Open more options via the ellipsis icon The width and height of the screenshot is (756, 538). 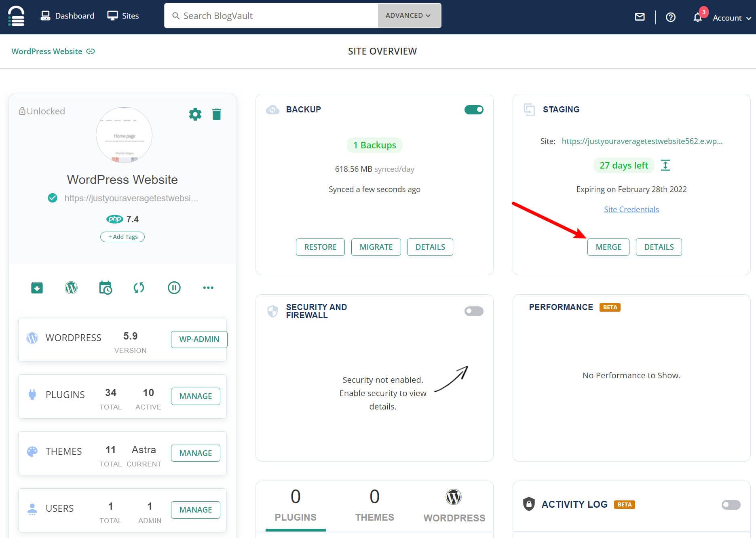pos(208,287)
